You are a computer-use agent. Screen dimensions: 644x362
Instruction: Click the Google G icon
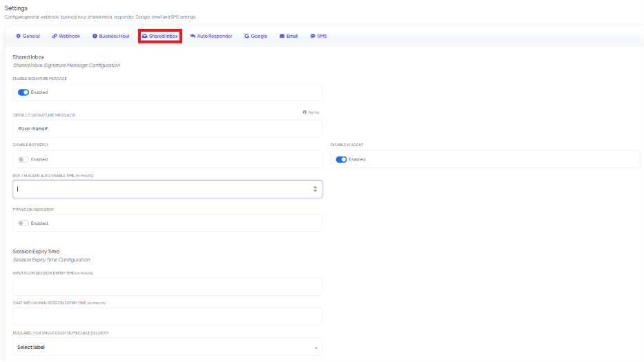[247, 36]
